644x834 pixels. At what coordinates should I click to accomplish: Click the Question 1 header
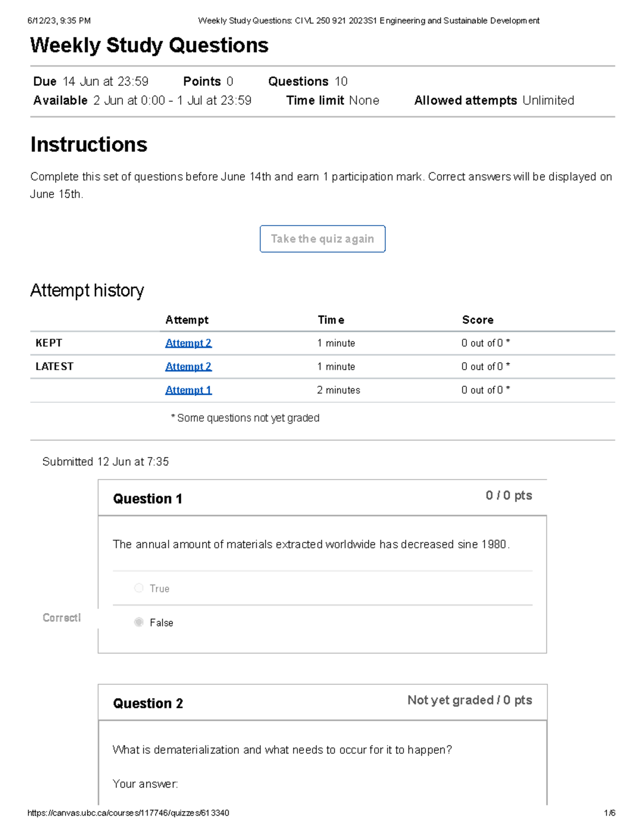pyautogui.click(x=148, y=498)
